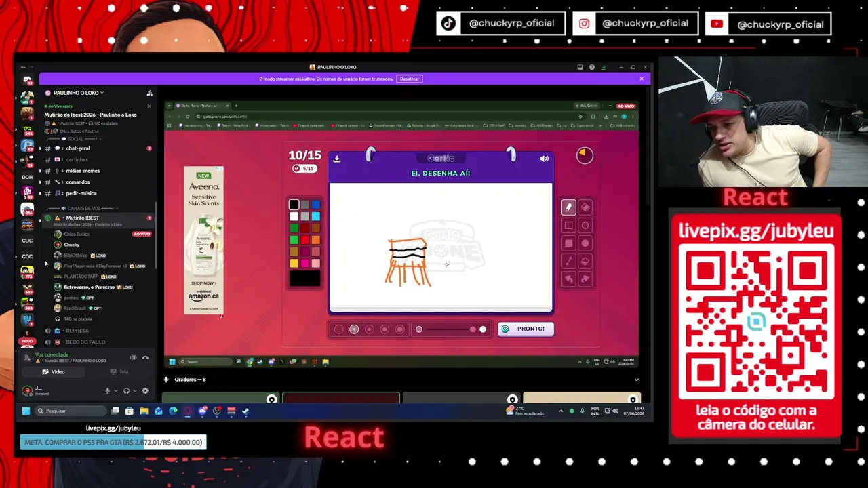Viewport: 868px width, 488px height.
Task: Open Steam from the Windows taskbar
Action: [245, 411]
